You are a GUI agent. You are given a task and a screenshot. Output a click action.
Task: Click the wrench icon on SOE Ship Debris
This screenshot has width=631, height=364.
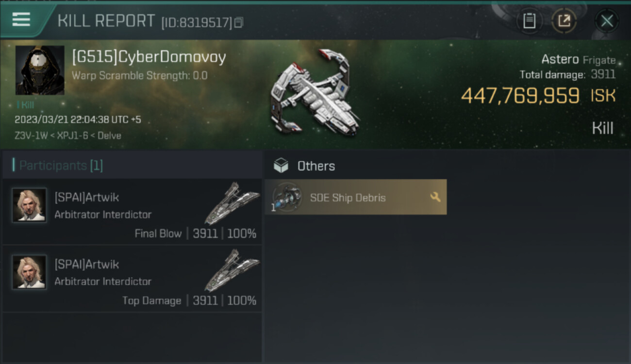click(x=435, y=197)
